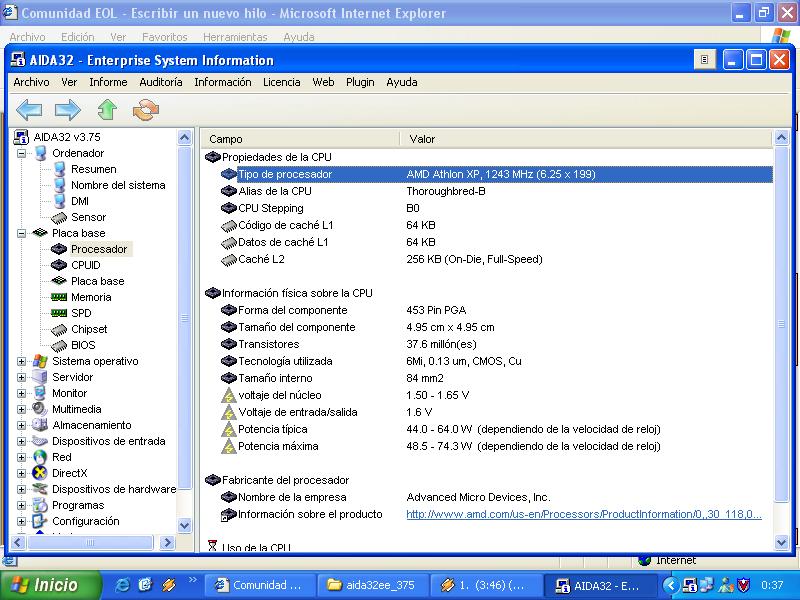Image resolution: width=800 pixels, height=600 pixels.
Task: Click the Inicio start button
Action: [49, 585]
